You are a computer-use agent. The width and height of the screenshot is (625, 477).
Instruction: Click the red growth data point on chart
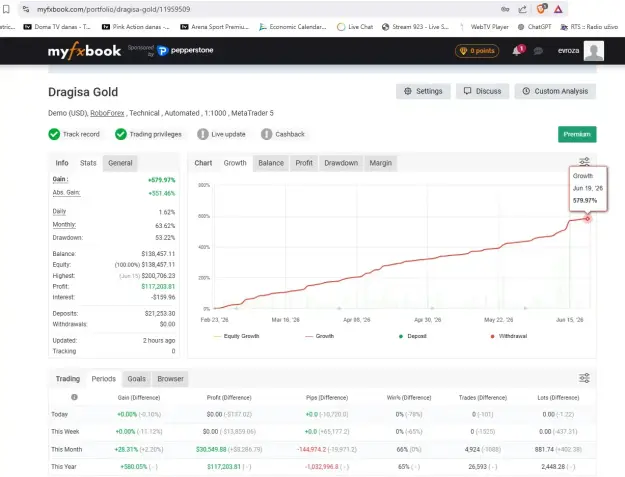pyautogui.click(x=588, y=218)
